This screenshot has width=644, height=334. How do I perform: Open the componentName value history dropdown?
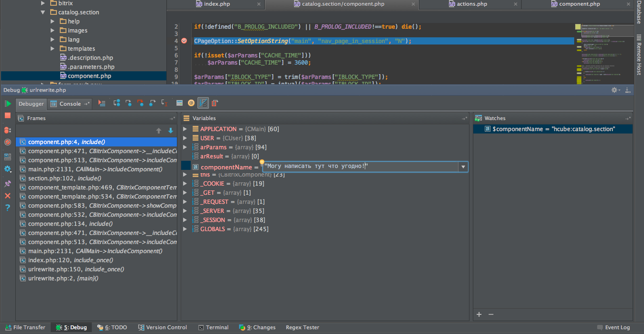click(x=462, y=167)
